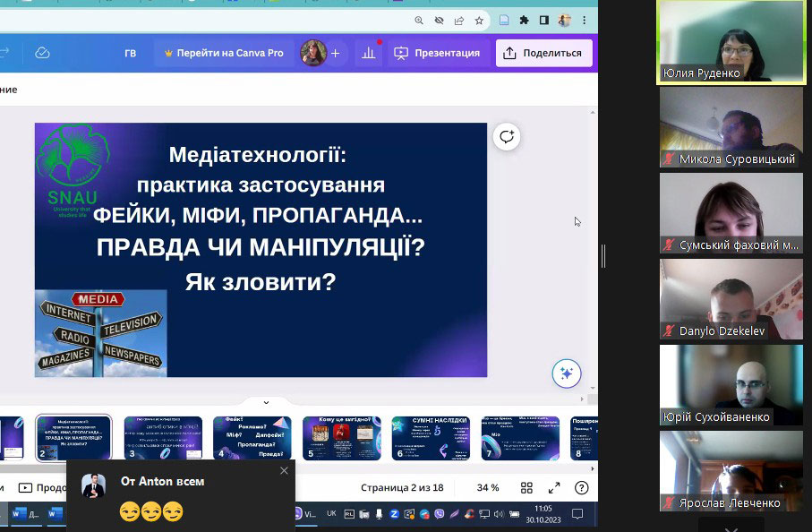Open Chrome extensions puzzle icon
The height and width of the screenshot is (532, 812).
tap(524, 21)
